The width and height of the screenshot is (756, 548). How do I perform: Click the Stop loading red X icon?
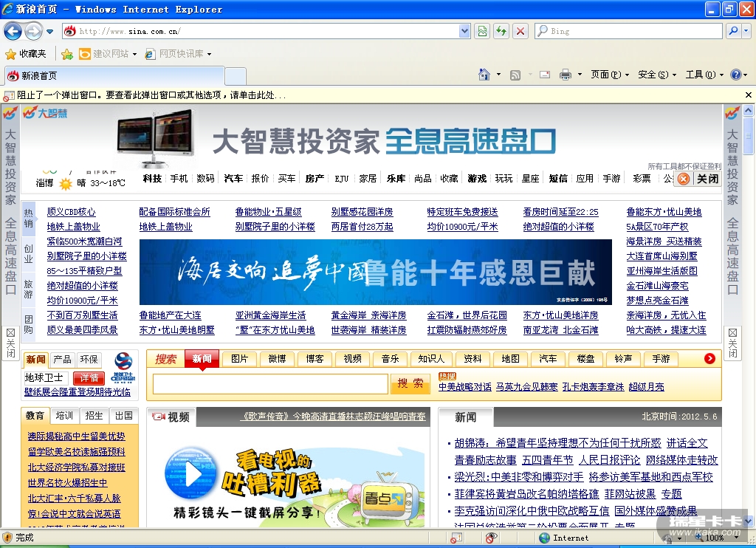520,31
